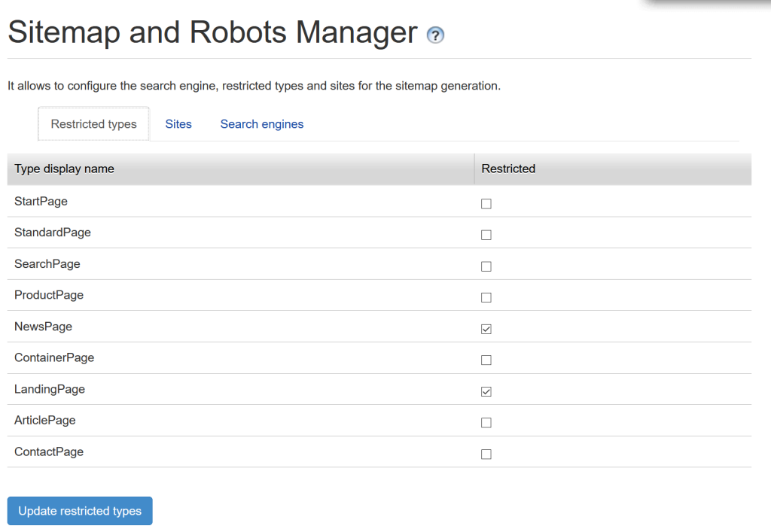Select the Restricted types tab

[x=93, y=123]
